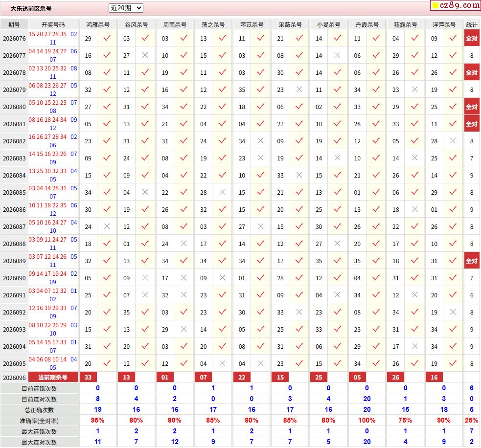
Task: Select the 浮萍杀号 column header
Action: tap(444, 24)
